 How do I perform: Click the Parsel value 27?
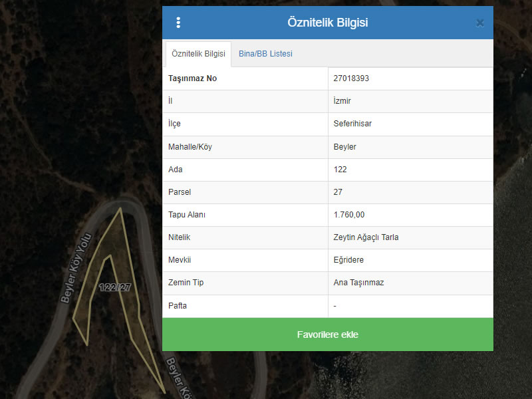tap(338, 192)
